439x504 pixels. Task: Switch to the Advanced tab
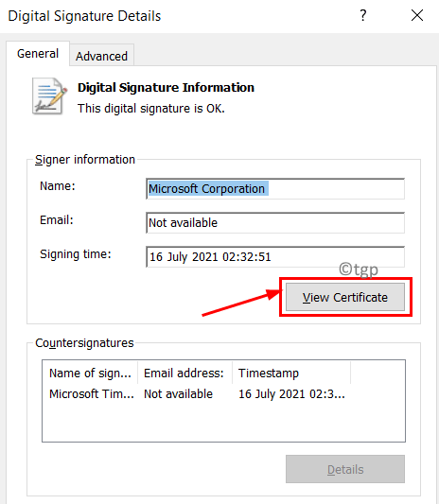(x=101, y=56)
